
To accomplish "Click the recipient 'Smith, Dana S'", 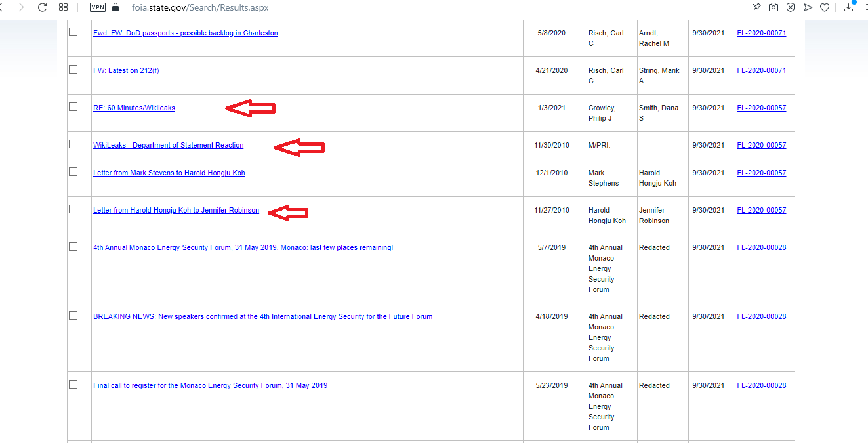I will [657, 113].
